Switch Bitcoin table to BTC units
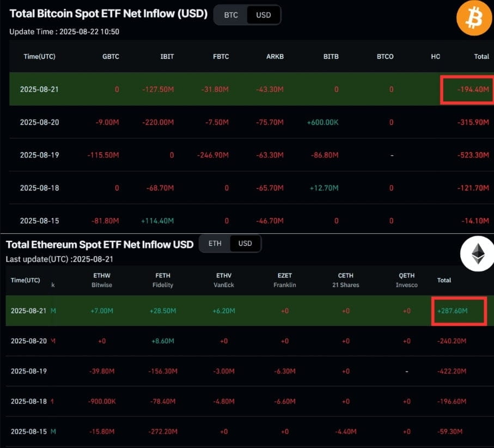This screenshot has height=448, width=494. click(231, 15)
